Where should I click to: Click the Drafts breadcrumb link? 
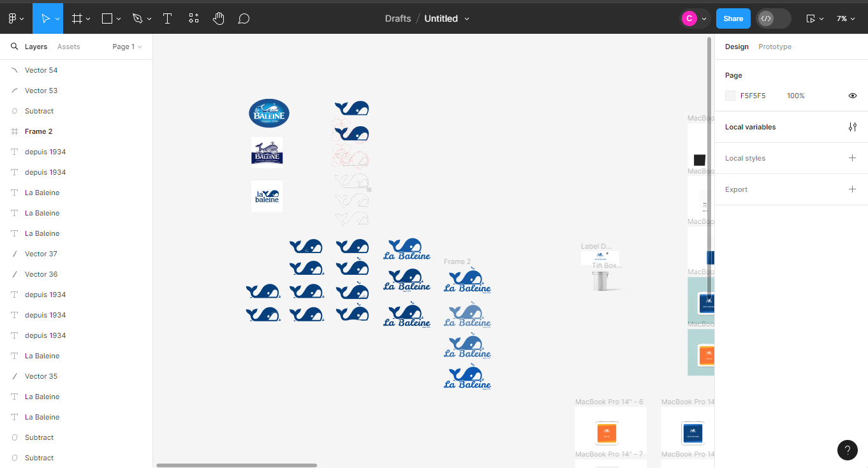398,18
